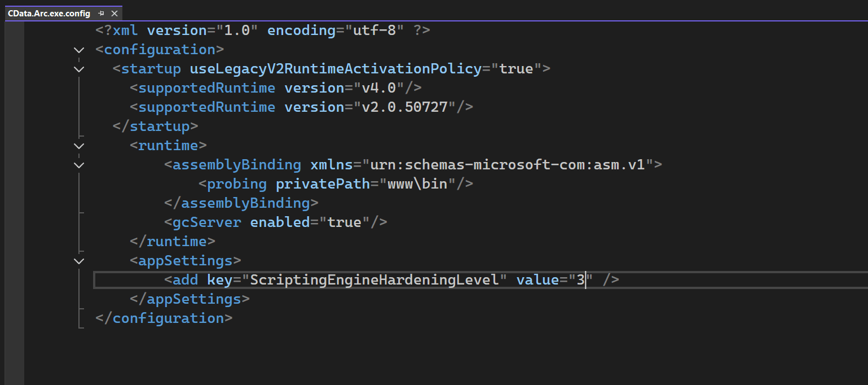Collapse the assemblyBinding xmlns block
868x385 pixels.
(79, 165)
